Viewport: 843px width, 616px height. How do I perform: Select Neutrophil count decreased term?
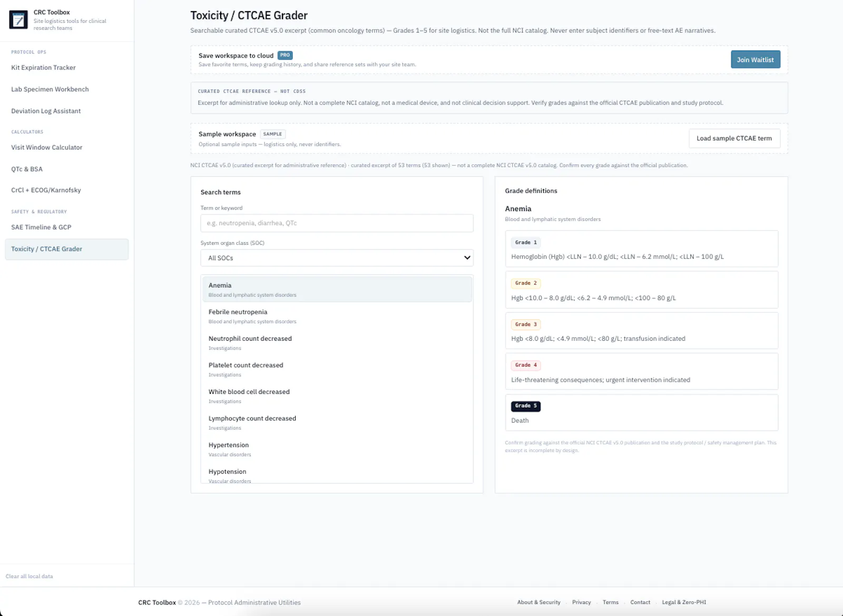click(x=337, y=343)
